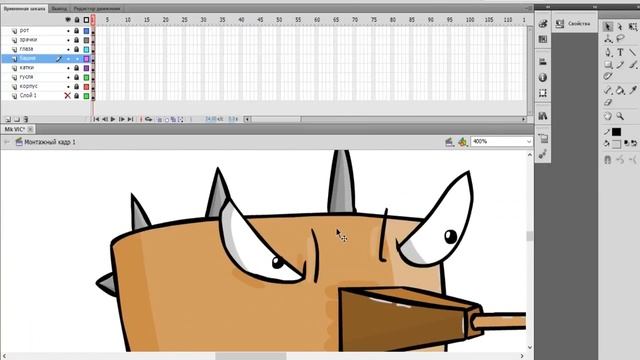Show hidden Слой 1 layer via red X

pos(68,96)
